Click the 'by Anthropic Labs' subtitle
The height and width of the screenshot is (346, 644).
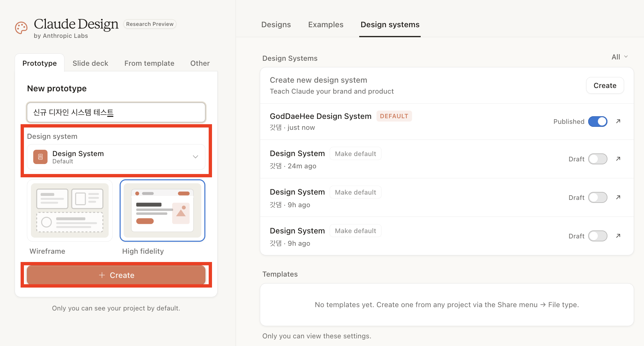[x=61, y=36]
